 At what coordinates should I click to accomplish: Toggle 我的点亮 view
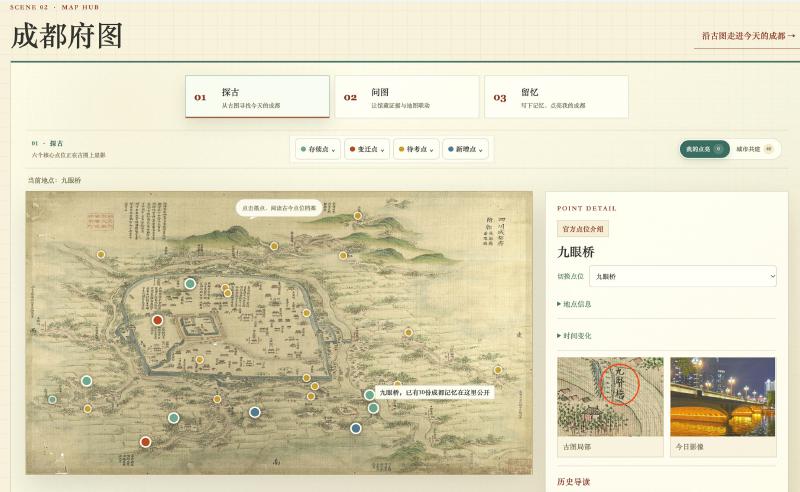[x=704, y=149]
